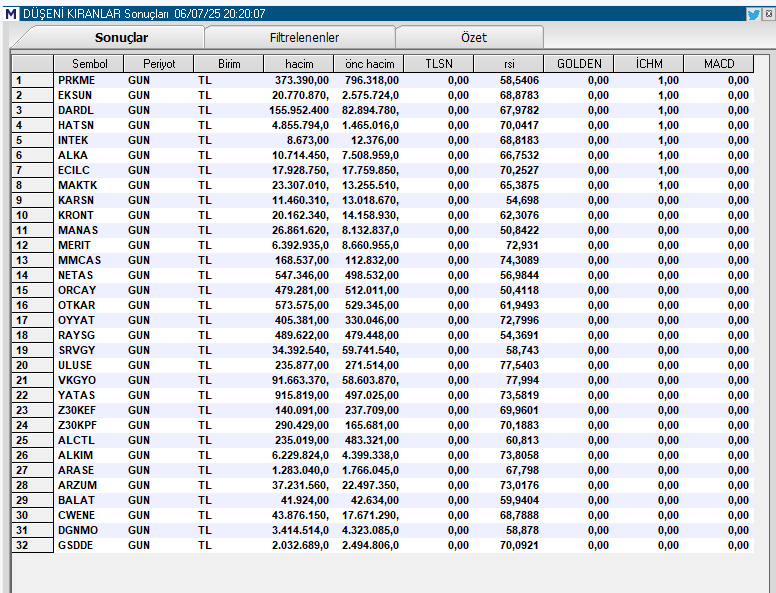Sort by the GOLDEN column header
The height and width of the screenshot is (593, 776).
pos(579,64)
